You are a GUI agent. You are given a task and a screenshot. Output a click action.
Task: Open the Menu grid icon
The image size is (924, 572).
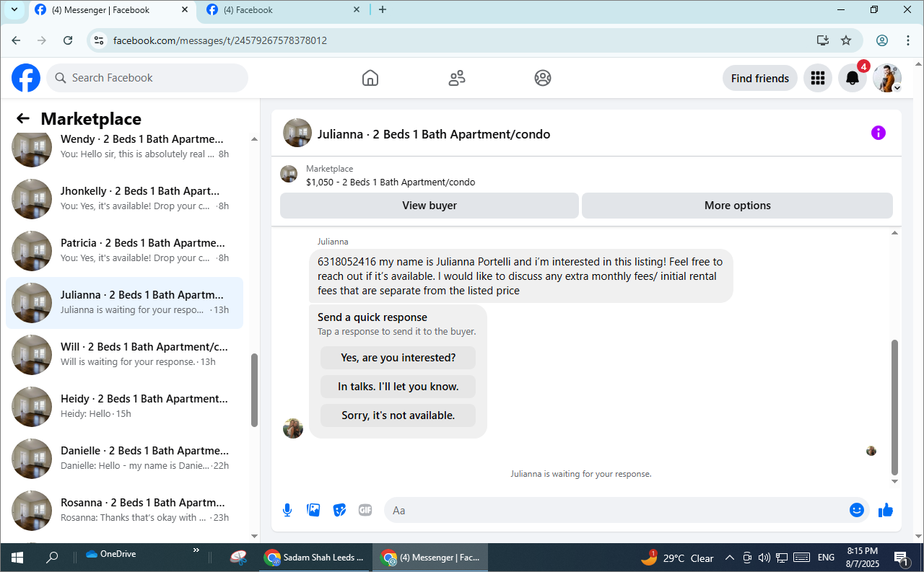[x=818, y=78]
